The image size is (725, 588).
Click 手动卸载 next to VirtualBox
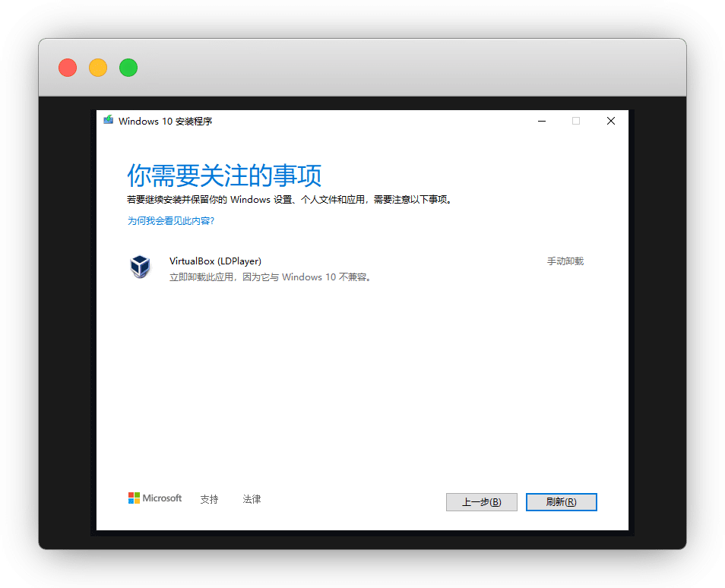tap(565, 261)
